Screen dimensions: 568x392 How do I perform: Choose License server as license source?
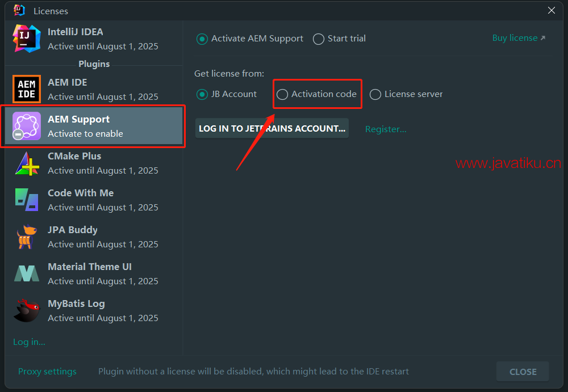[375, 94]
